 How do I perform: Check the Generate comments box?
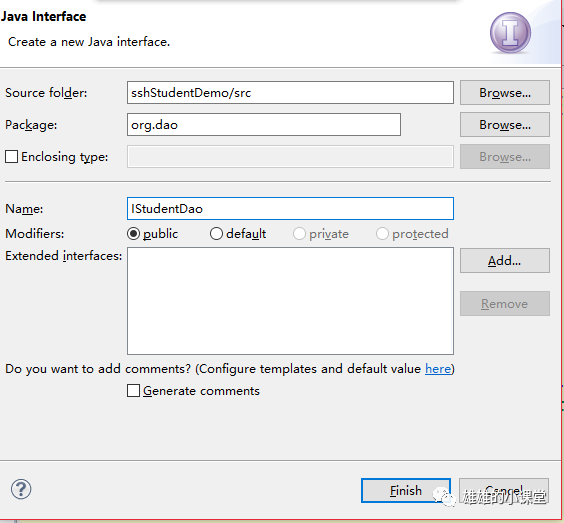(133, 390)
